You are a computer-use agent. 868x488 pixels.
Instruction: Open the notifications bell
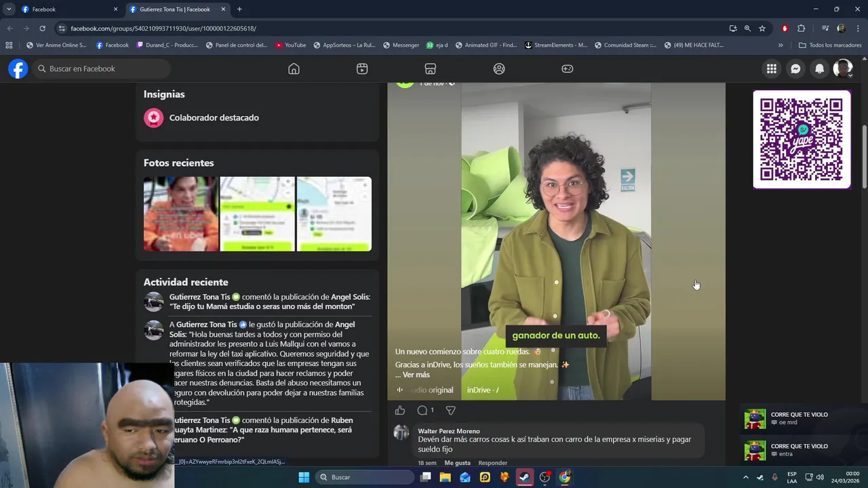click(819, 68)
